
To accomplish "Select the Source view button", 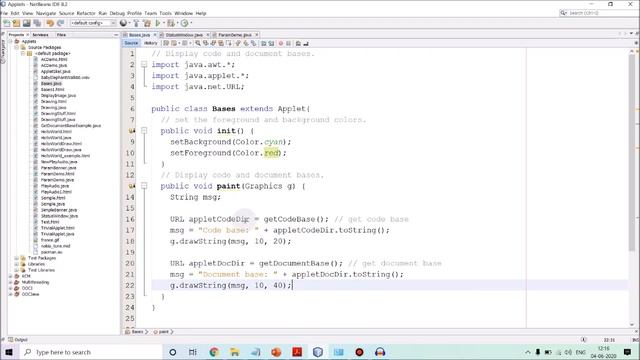I will coord(131,43).
